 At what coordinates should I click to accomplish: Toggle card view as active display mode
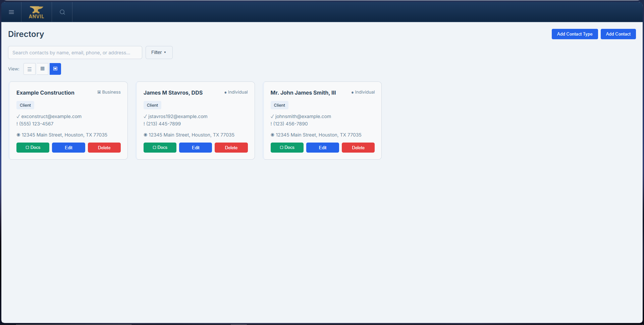55,69
